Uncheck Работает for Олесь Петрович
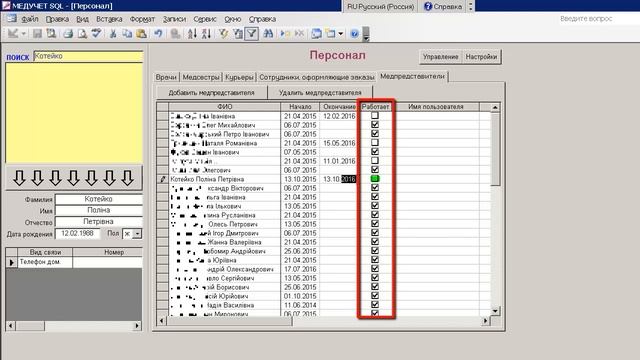The width and height of the screenshot is (640, 360). tap(375, 224)
